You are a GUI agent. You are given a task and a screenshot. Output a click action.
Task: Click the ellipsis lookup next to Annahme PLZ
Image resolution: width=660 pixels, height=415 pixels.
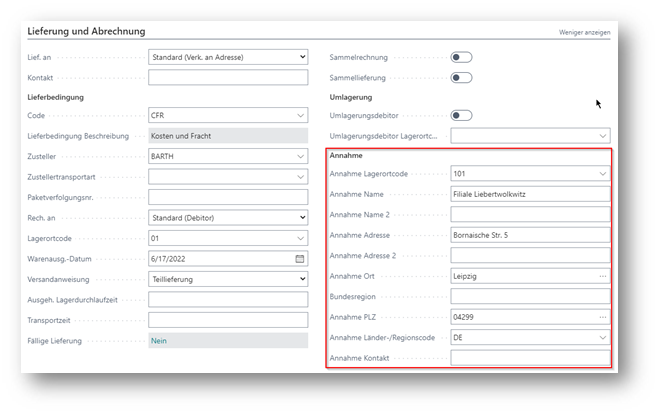click(602, 317)
